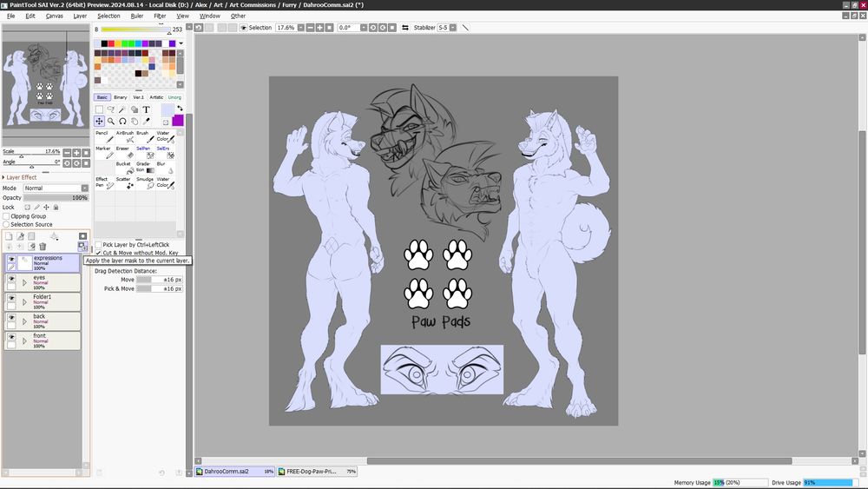Switch to the FREE-Dog-Paw-Pri document tab
This screenshot has width=868, height=489.
pyautogui.click(x=317, y=472)
